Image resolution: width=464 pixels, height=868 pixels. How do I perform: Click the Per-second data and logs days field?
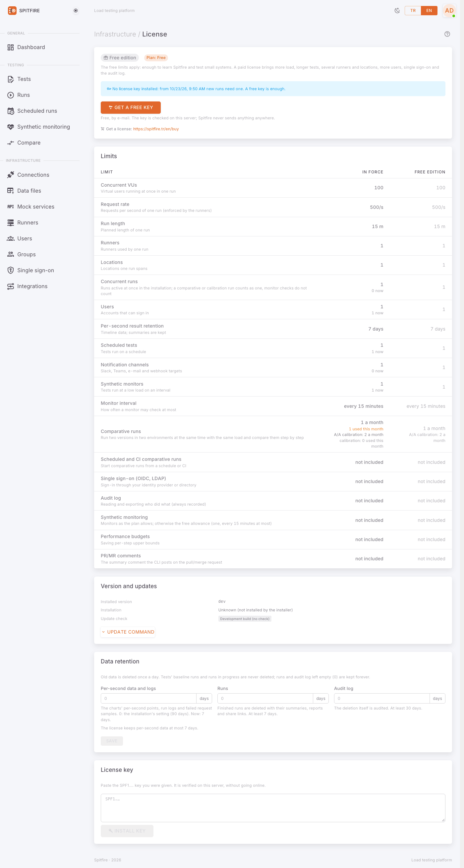pos(148,699)
